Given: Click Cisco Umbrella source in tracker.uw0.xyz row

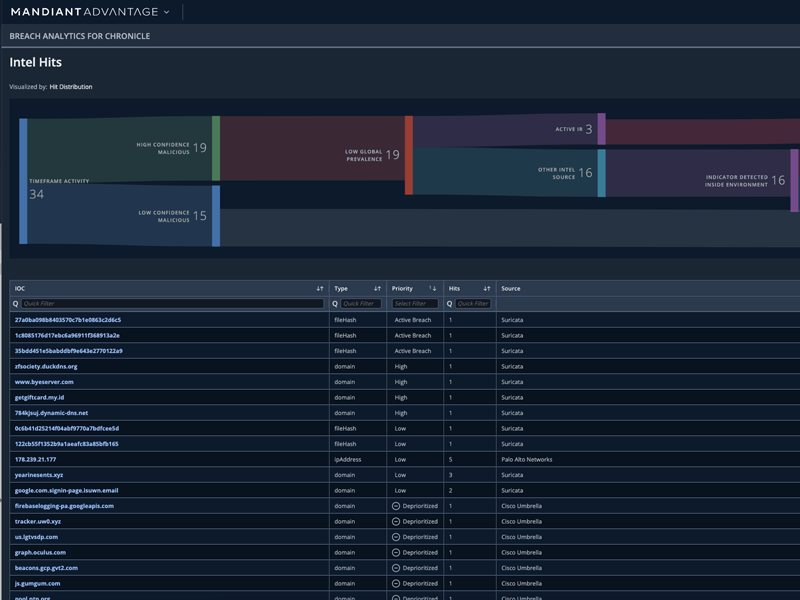Looking at the screenshot, I should [521, 521].
